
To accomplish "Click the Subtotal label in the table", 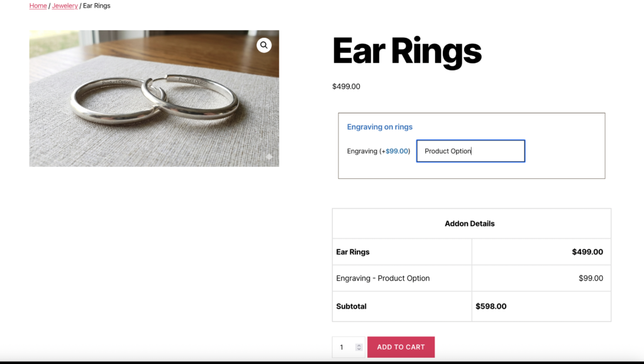I will click(351, 306).
